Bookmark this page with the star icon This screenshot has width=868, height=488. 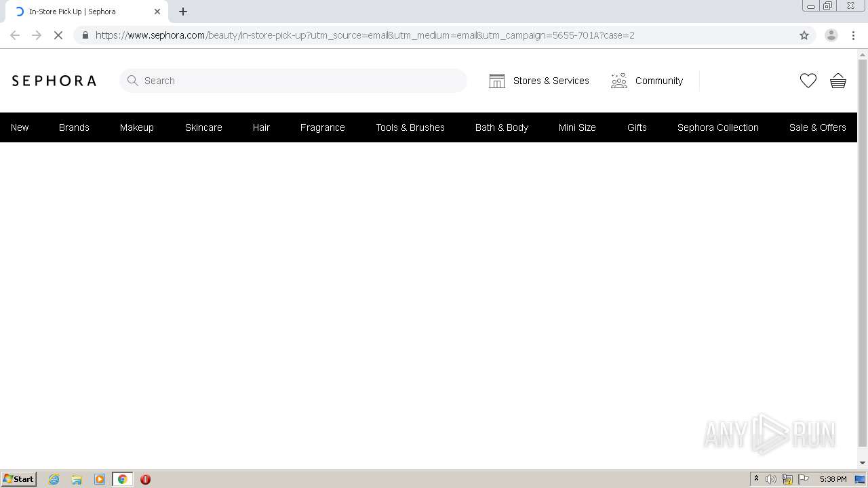point(804,35)
